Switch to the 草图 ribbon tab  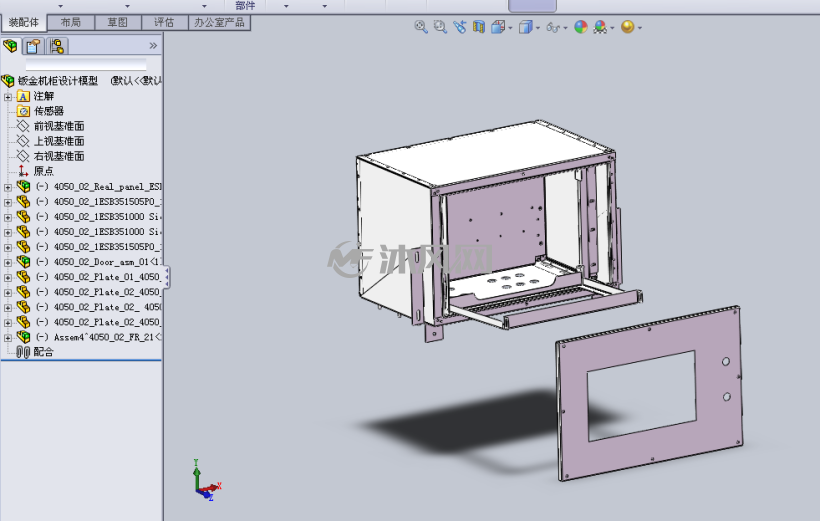(118, 22)
